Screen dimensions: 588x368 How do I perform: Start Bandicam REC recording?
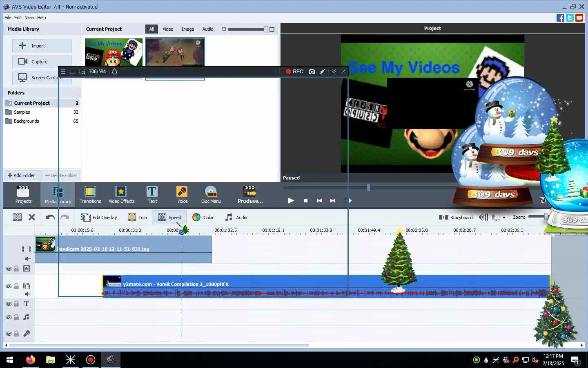[x=294, y=71]
